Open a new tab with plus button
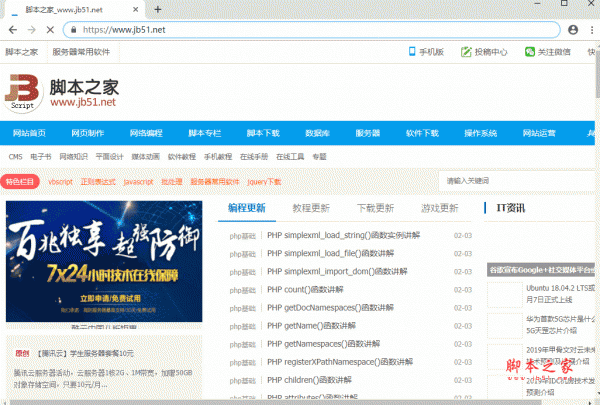Image resolution: width=600 pixels, height=405 pixels. [x=158, y=10]
